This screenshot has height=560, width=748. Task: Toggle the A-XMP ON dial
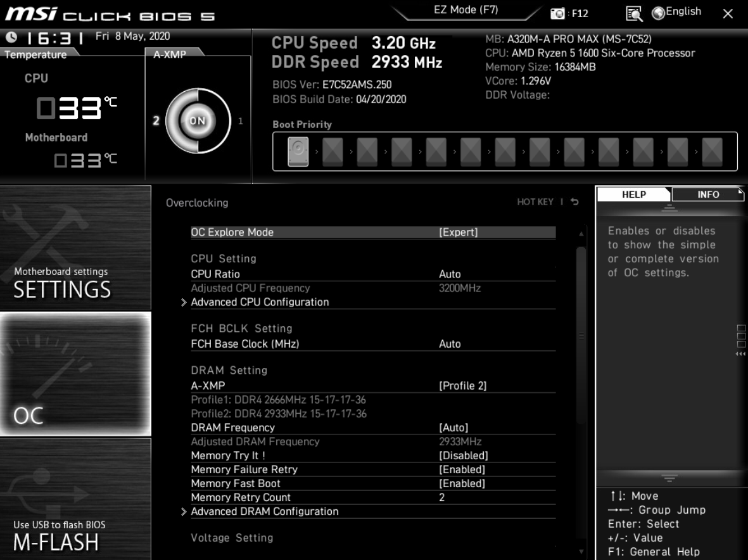(x=198, y=121)
